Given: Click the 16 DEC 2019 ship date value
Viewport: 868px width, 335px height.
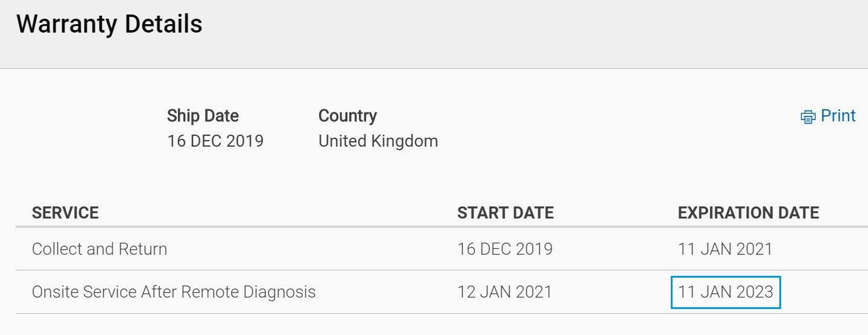Looking at the screenshot, I should tap(215, 141).
